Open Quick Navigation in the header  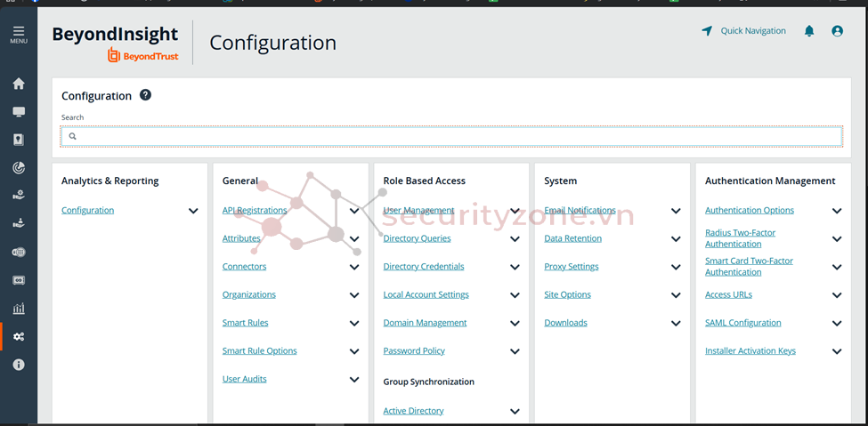[x=744, y=31]
